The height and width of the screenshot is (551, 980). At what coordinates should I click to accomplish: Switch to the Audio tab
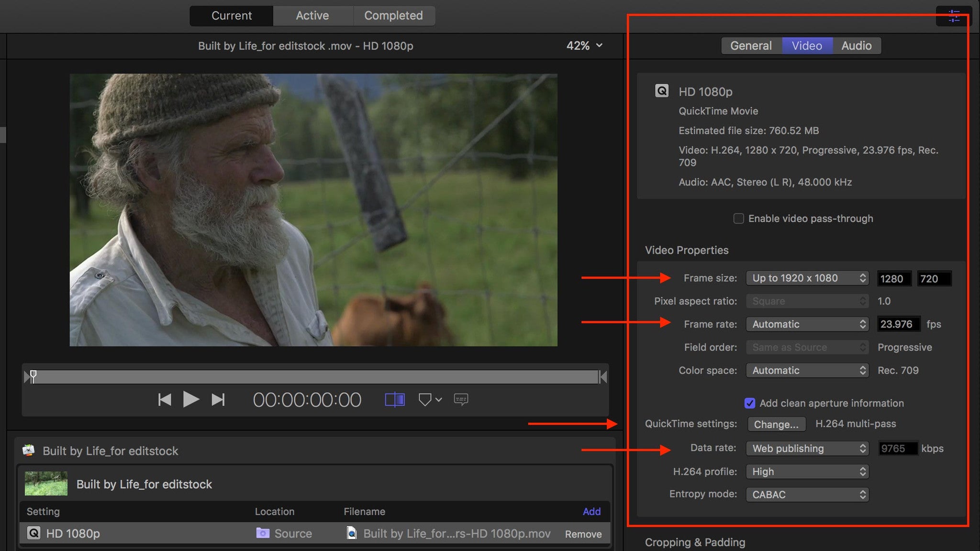(x=856, y=46)
